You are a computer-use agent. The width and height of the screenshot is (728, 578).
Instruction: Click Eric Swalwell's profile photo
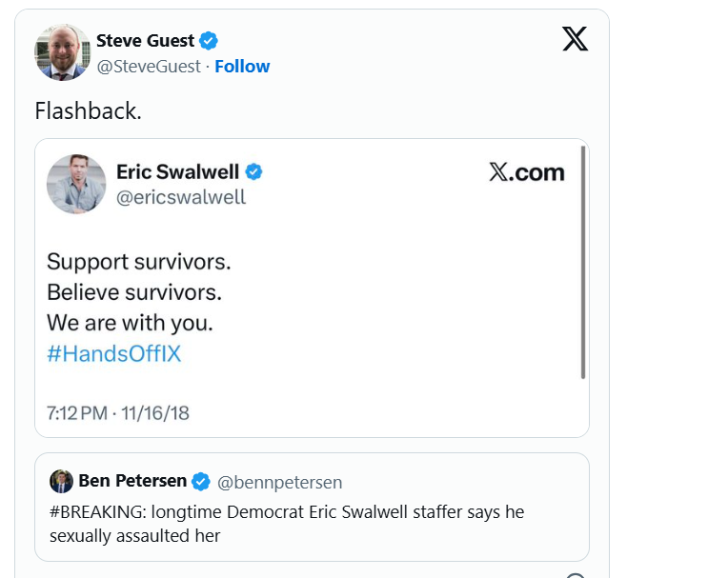coord(76,184)
